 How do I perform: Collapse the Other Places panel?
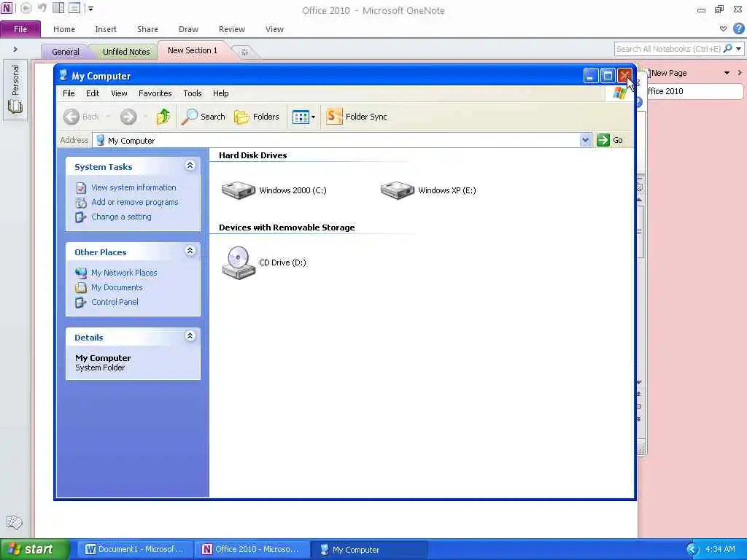190,251
